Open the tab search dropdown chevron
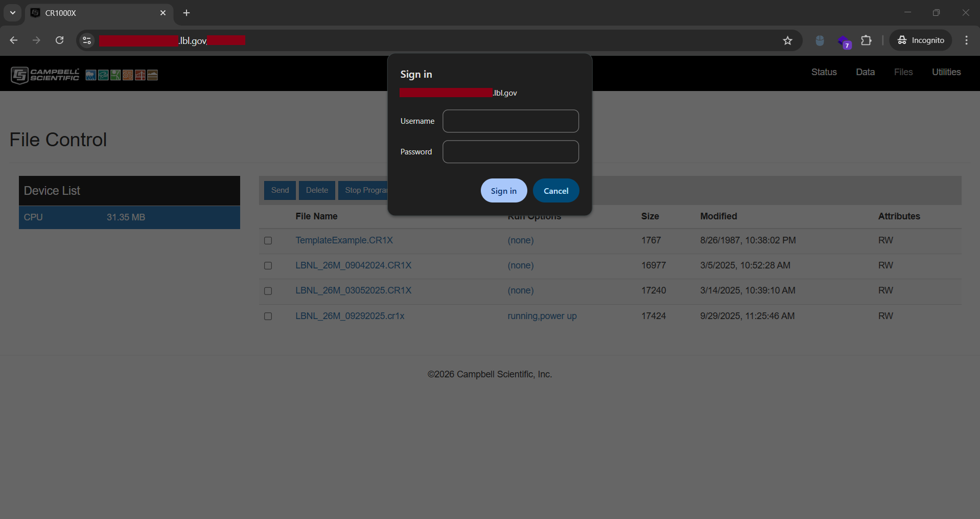 [12, 13]
